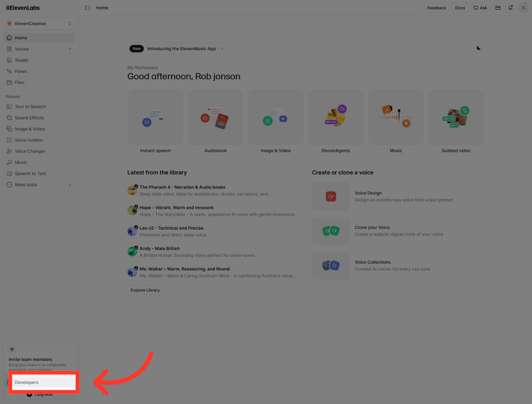Open the user profile avatar
532x404 pixels.
(x=523, y=8)
